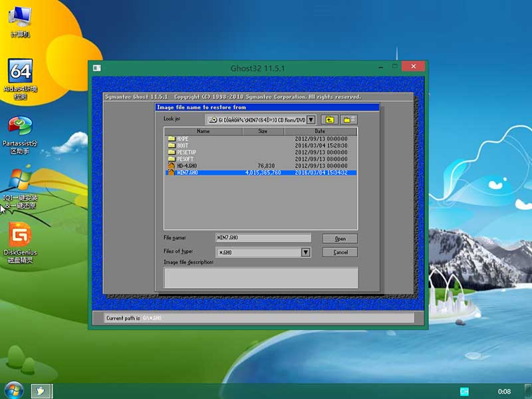
Task: Expand the Files of type dropdown
Action: pos(306,252)
